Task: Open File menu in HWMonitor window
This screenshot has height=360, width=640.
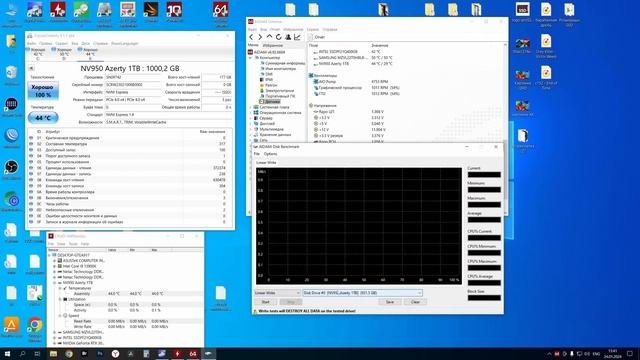Action: pyautogui.click(x=51, y=244)
